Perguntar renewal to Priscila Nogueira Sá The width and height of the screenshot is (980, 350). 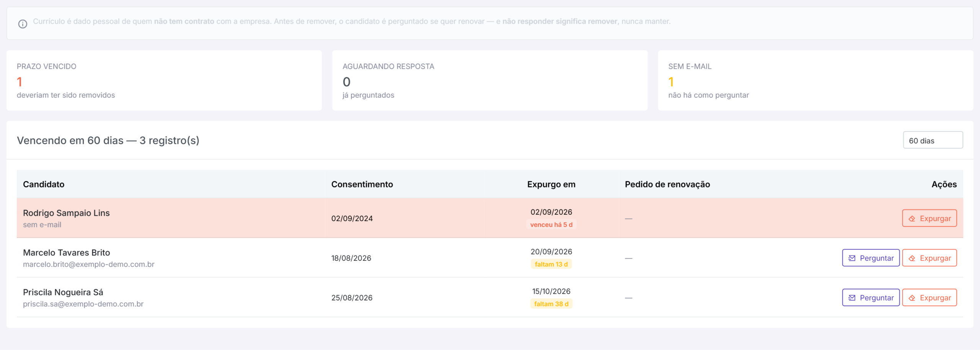click(x=871, y=298)
